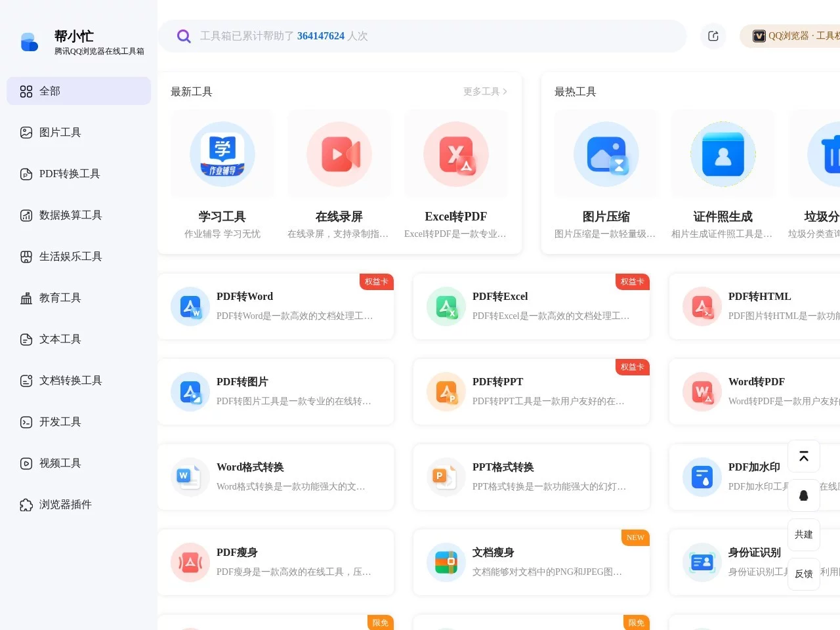840x630 pixels.
Task: Open the 学习工具 tool icon
Action: (222, 154)
